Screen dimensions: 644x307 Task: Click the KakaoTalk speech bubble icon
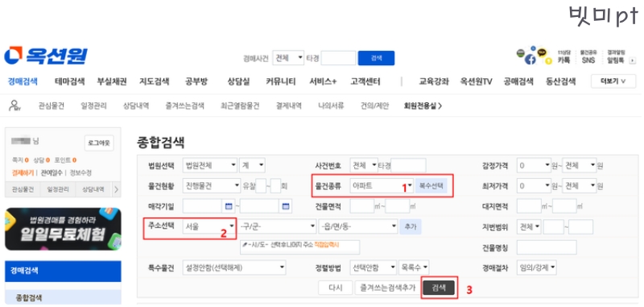[x=542, y=52]
